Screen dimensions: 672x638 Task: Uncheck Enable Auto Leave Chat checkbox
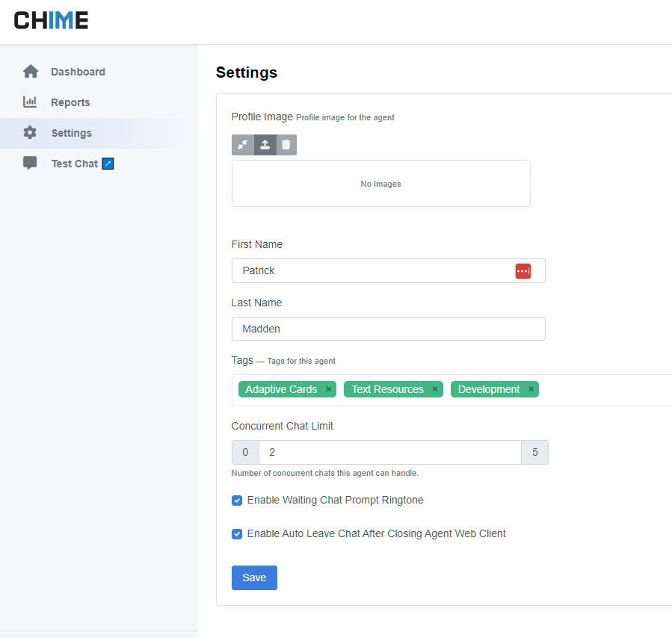pyautogui.click(x=237, y=534)
